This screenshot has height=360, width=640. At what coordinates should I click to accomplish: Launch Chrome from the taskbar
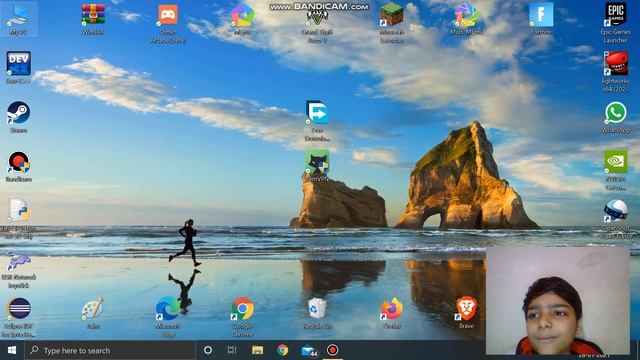[282, 350]
